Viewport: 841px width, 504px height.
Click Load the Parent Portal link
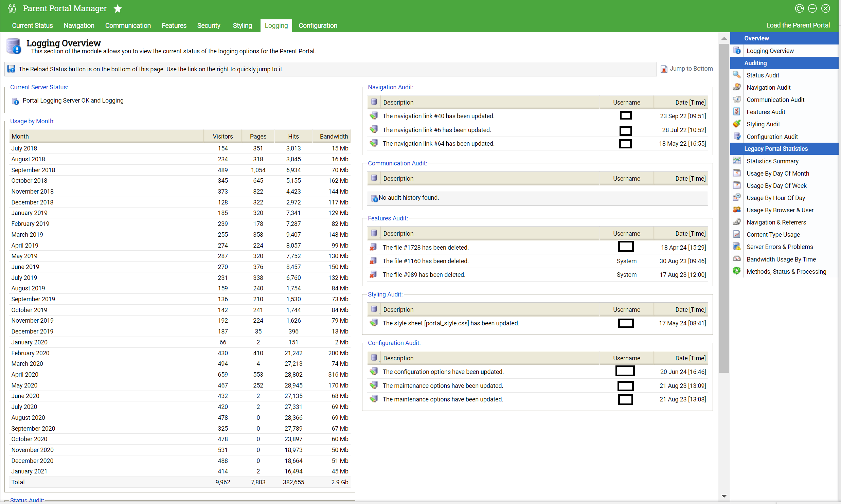[x=798, y=25]
